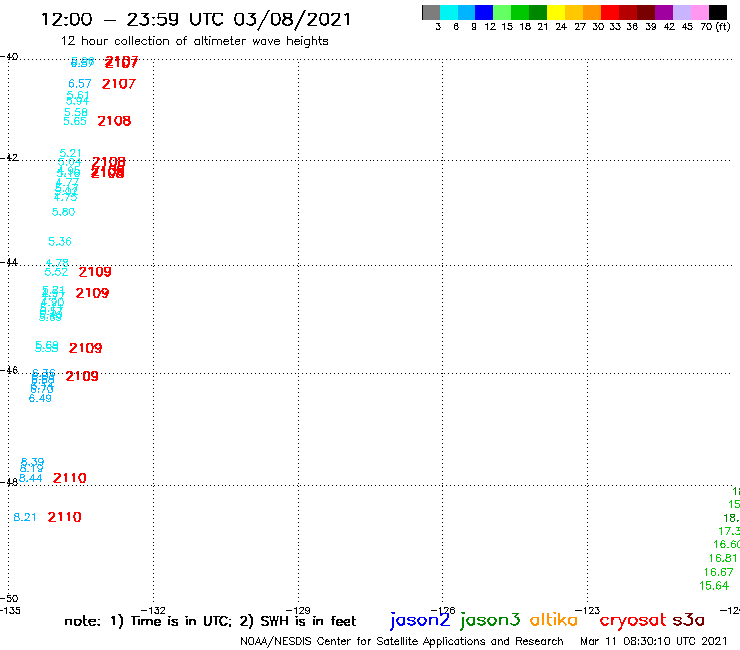Image resolution: width=740 pixels, height=650 pixels.
Task: Click the gray swatch in the color scale
Action: point(431,12)
